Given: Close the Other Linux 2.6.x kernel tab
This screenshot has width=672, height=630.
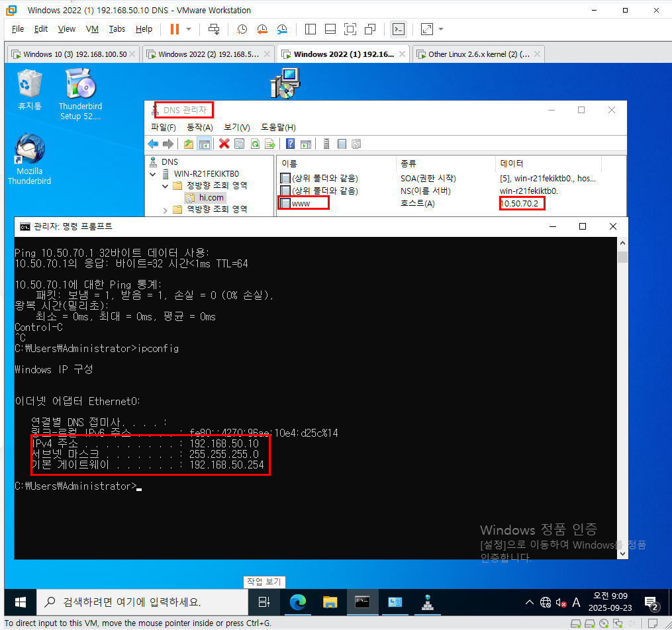Looking at the screenshot, I should tap(537, 54).
